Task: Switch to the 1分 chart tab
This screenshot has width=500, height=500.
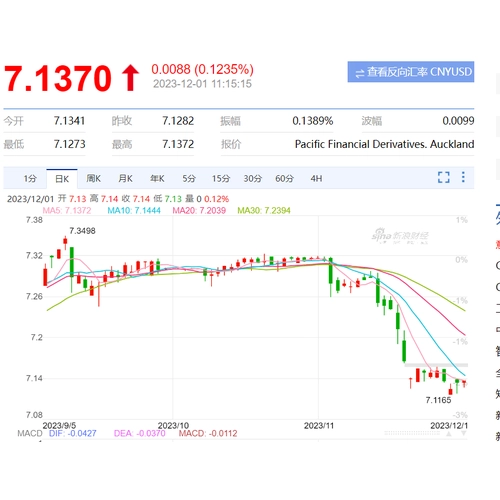Action: 30,179
